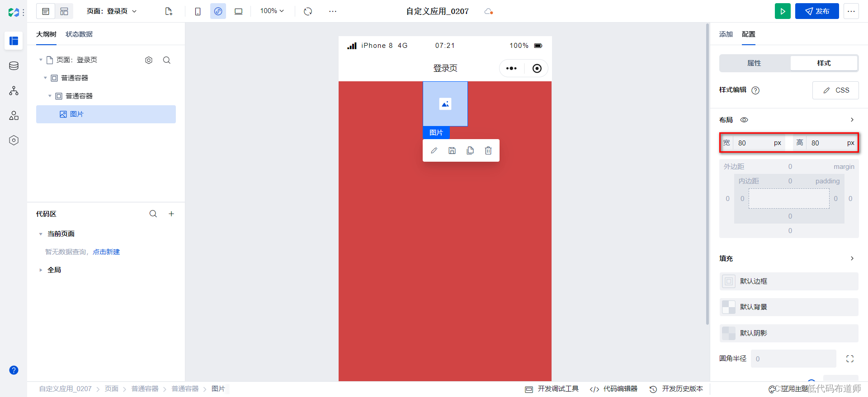Select the 样式 style tab
The height and width of the screenshot is (397, 868).
point(824,63)
